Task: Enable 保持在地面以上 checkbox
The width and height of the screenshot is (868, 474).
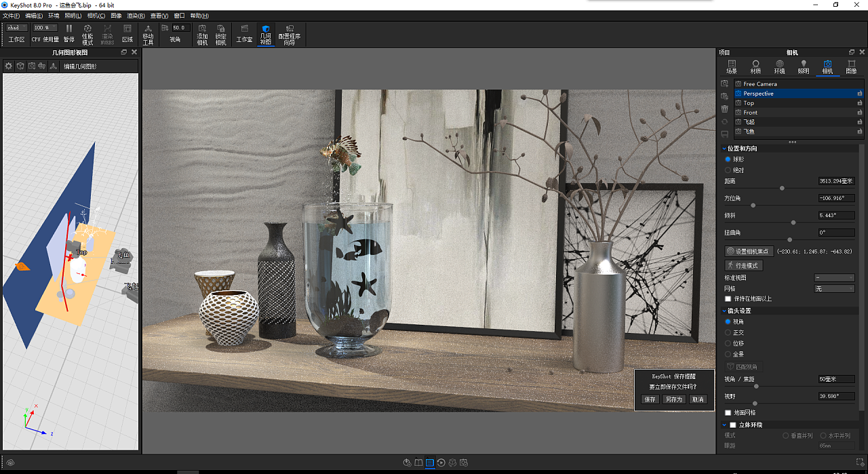Action: (728, 299)
